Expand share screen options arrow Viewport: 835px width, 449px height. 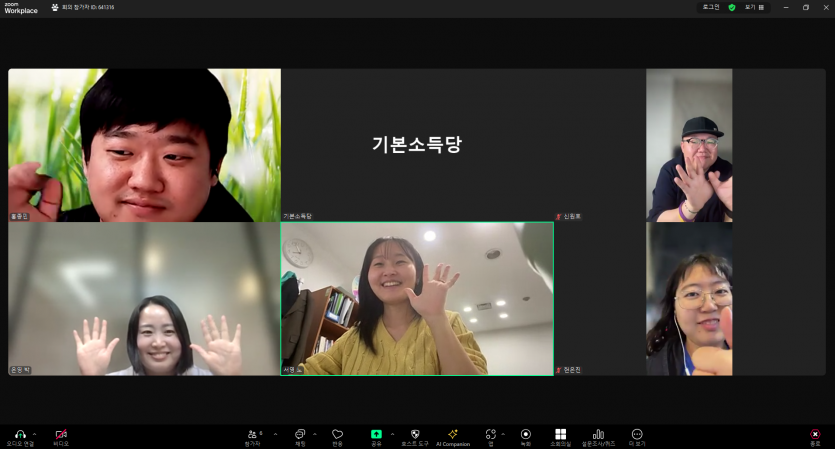[x=392, y=434]
